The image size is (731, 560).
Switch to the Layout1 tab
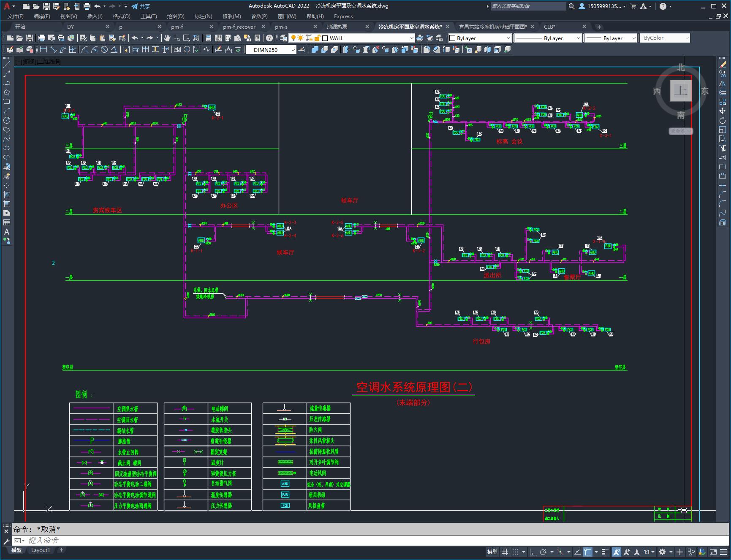(x=41, y=550)
